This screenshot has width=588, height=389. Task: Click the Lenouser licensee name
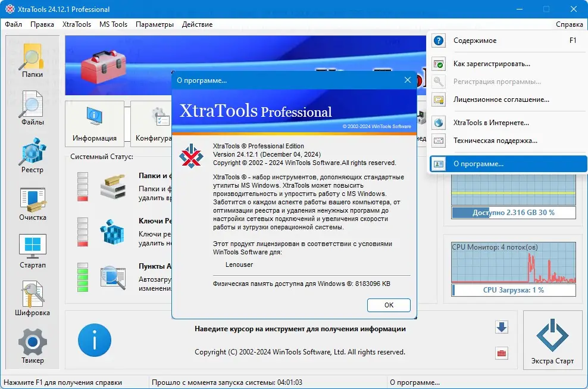[x=239, y=264]
